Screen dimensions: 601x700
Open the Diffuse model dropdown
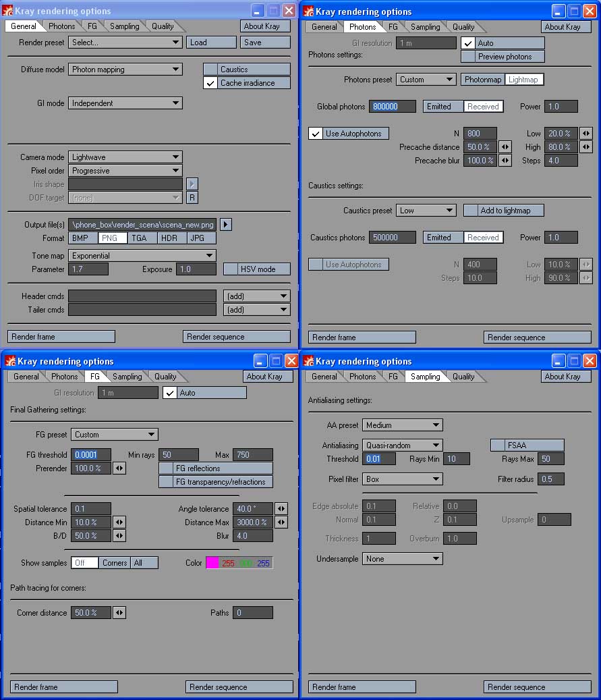(x=125, y=70)
